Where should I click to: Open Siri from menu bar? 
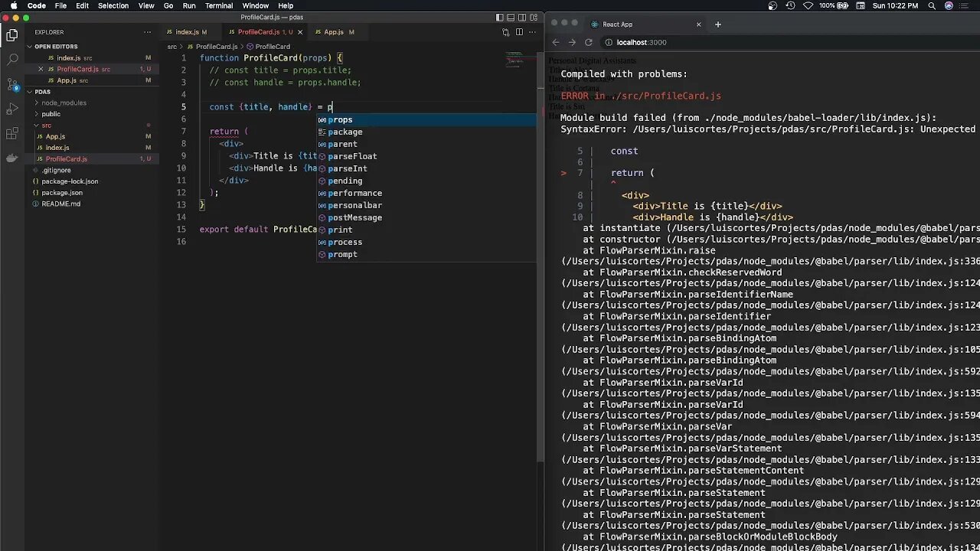click(949, 5)
